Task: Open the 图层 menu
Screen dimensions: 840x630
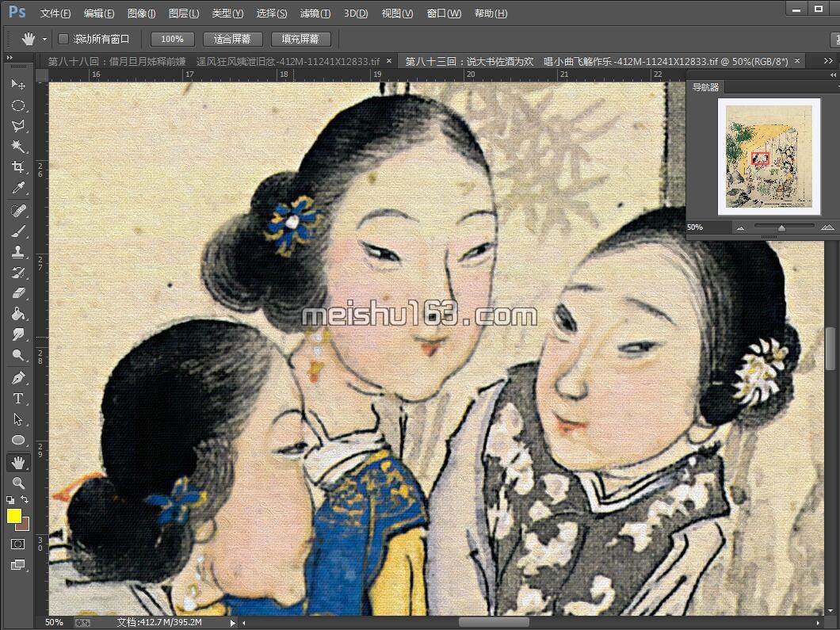Action: [x=184, y=13]
